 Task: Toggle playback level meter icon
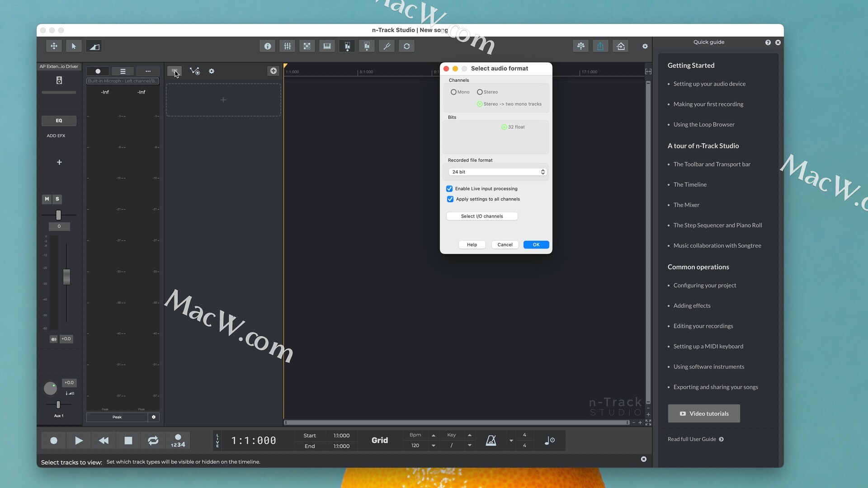point(367,46)
